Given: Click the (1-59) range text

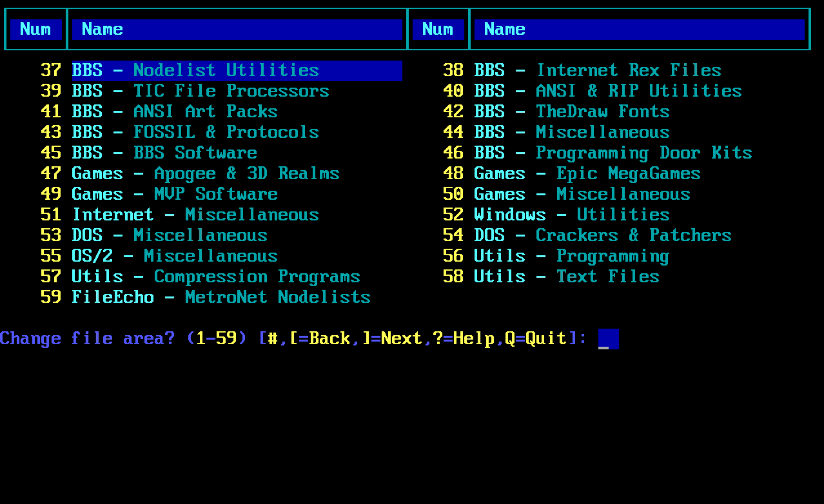Looking at the screenshot, I should coord(217,339).
